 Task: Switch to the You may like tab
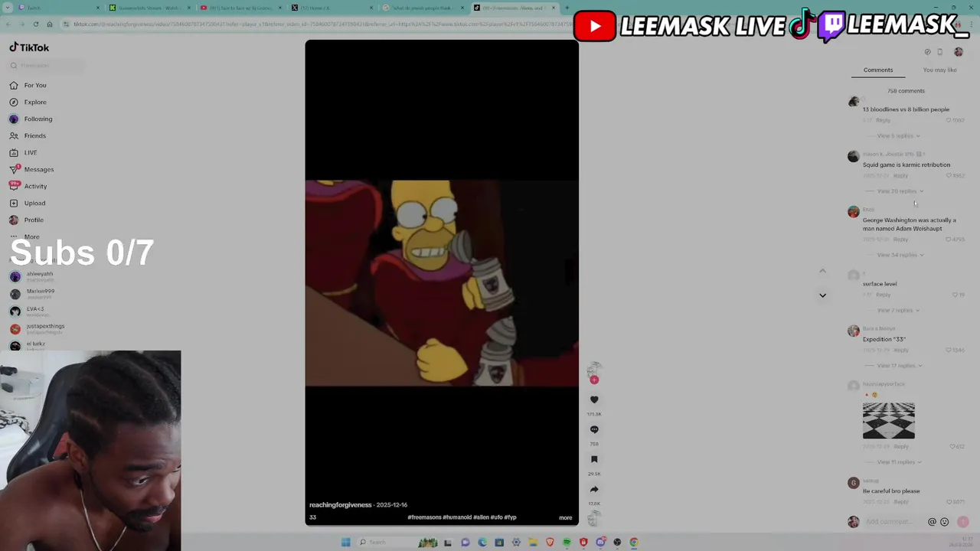(x=939, y=70)
